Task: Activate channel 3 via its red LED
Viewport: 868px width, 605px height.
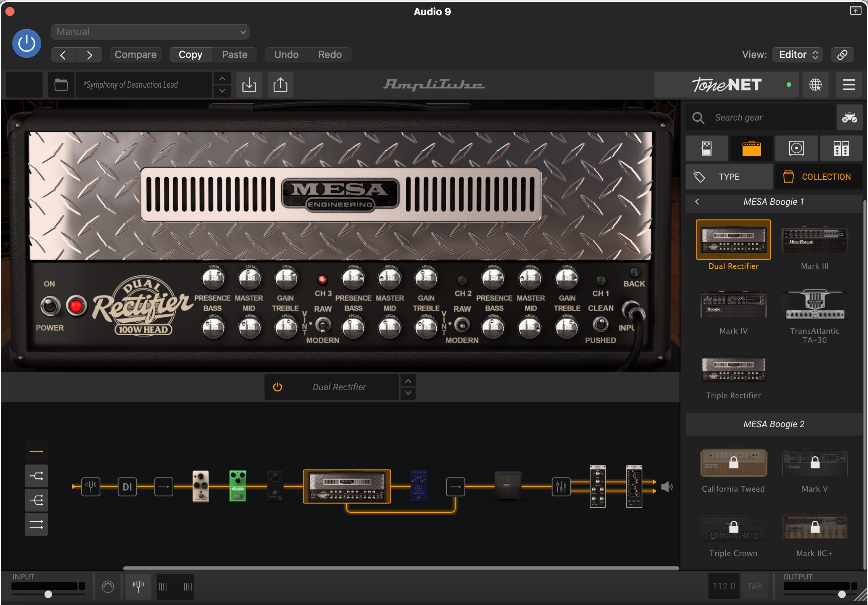Action: (x=323, y=280)
